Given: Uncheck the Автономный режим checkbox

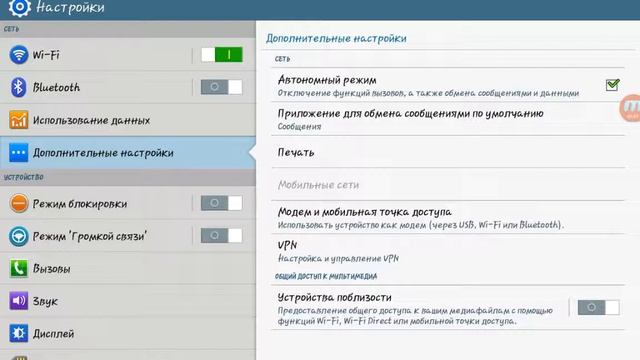Looking at the screenshot, I should click(x=612, y=84).
